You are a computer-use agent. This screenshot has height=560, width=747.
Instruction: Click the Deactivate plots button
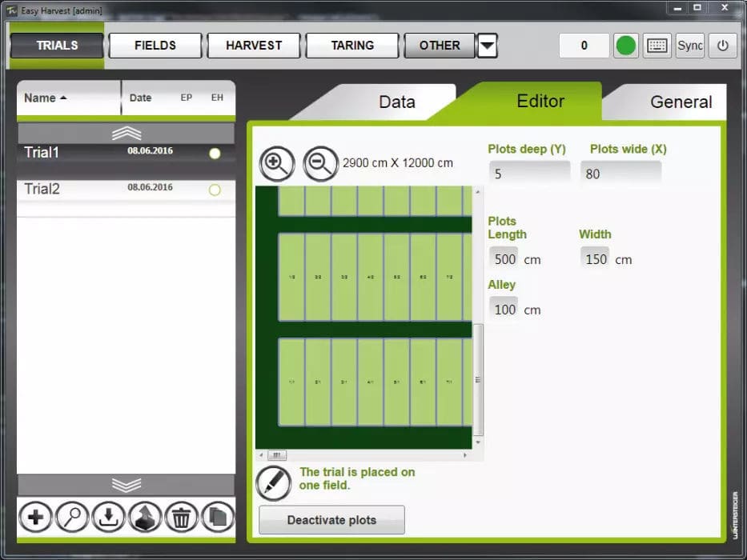pos(331,520)
